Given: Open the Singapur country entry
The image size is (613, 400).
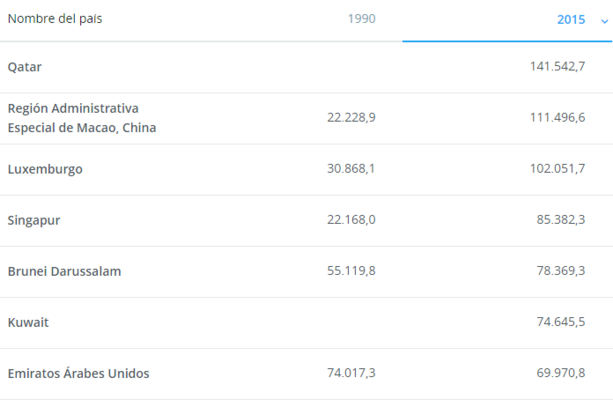Looking at the screenshot, I should (34, 220).
